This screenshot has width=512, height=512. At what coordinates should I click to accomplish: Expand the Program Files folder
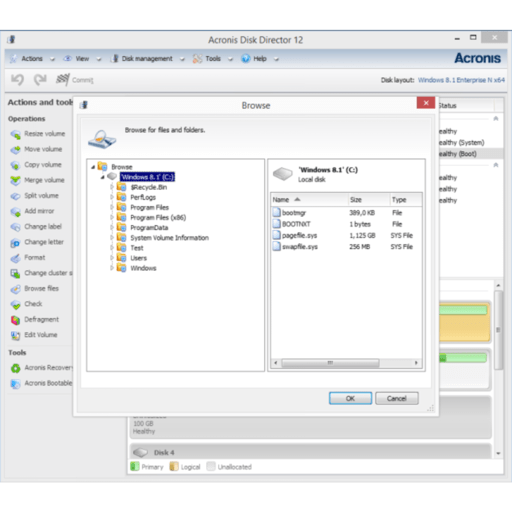(x=112, y=207)
